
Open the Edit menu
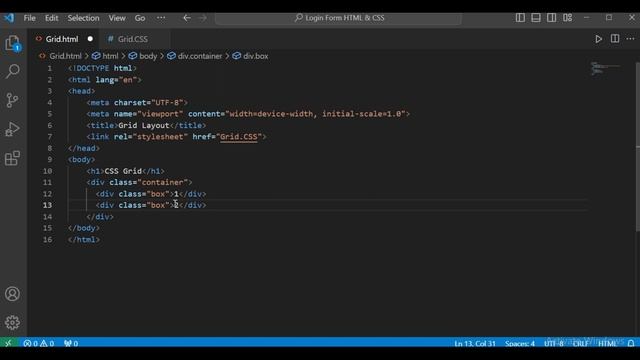tap(51, 18)
